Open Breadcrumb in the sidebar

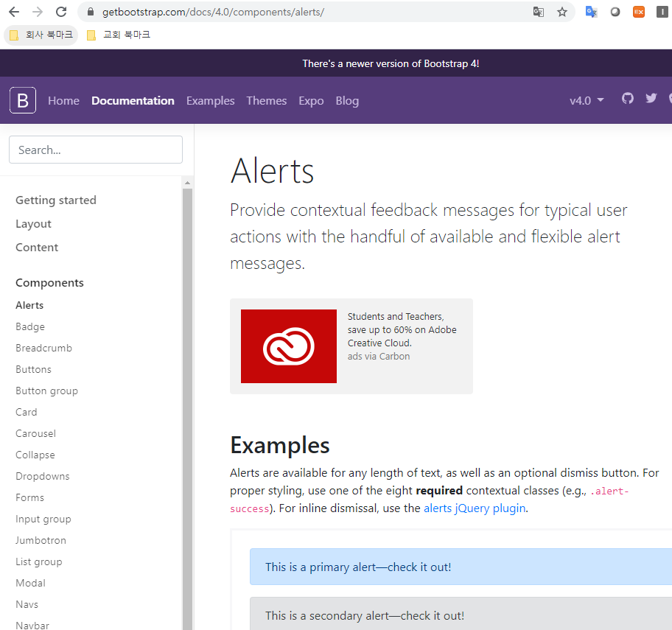[43, 348]
